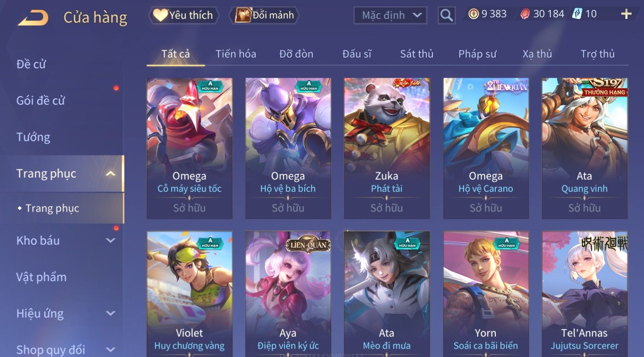This screenshot has height=357, width=644.
Task: Click the red gem balance icon
Action: pyautogui.click(x=525, y=14)
